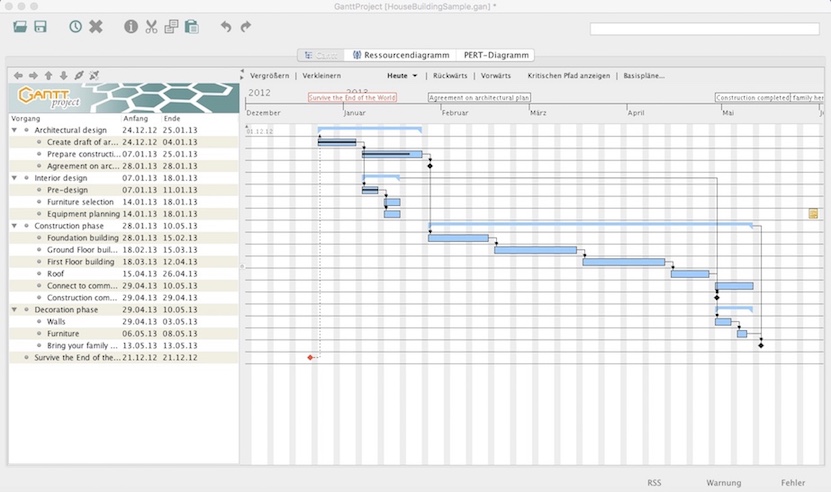Collapse the Interior design group
The image size is (831, 492).
14,178
